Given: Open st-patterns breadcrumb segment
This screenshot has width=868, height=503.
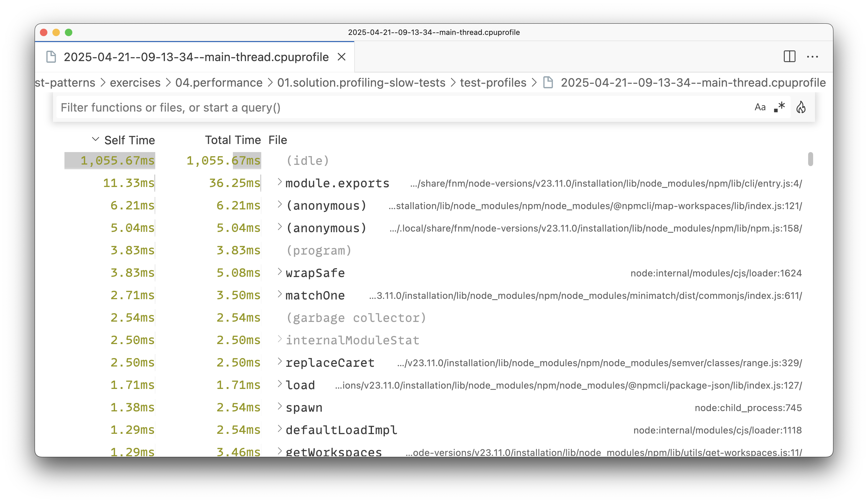Looking at the screenshot, I should point(65,83).
